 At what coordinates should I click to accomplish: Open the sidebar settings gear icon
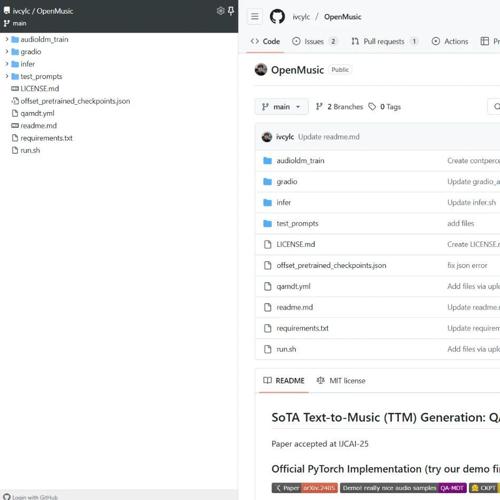pyautogui.click(x=220, y=11)
